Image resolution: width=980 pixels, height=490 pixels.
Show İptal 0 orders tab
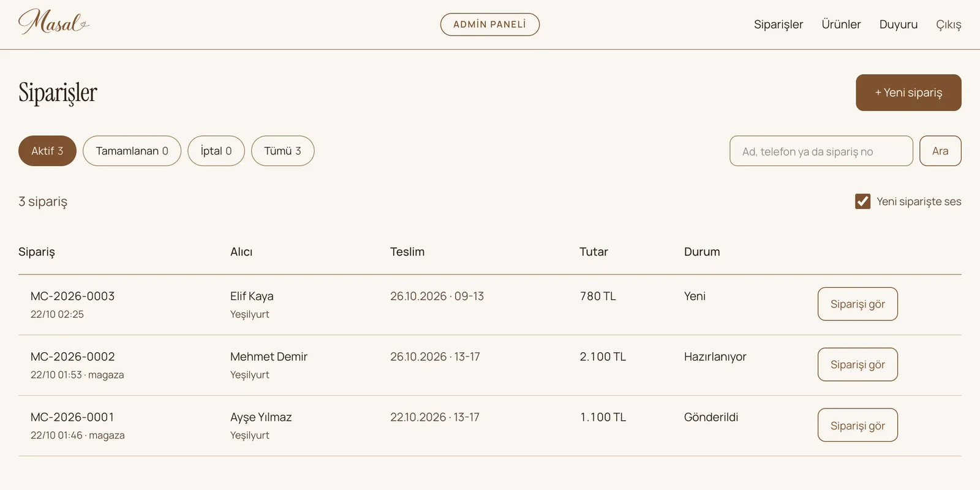pos(216,151)
